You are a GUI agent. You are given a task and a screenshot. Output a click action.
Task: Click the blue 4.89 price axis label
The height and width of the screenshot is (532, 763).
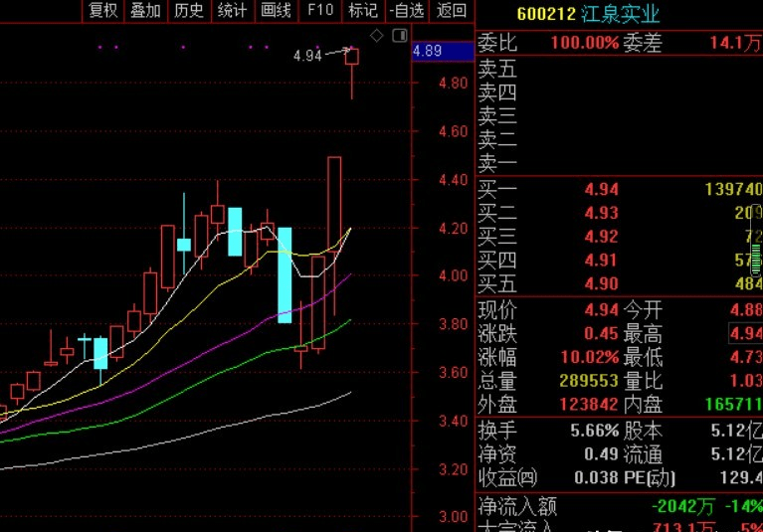tap(427, 51)
